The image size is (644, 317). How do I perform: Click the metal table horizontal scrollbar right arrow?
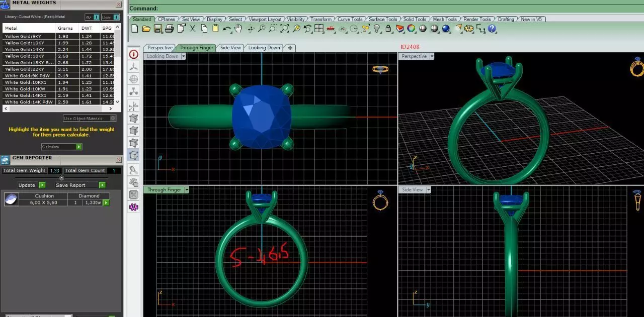112,109
